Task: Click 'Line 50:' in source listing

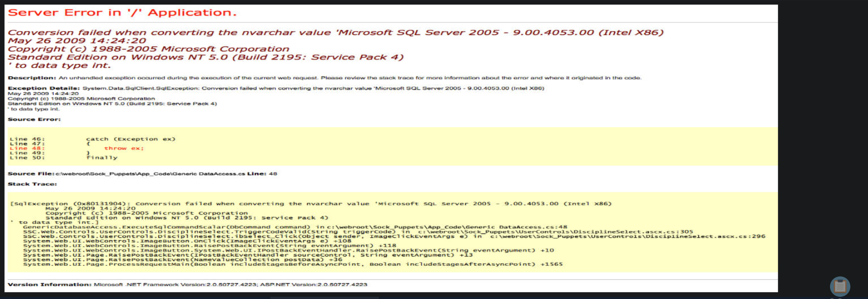Action: 27,158
